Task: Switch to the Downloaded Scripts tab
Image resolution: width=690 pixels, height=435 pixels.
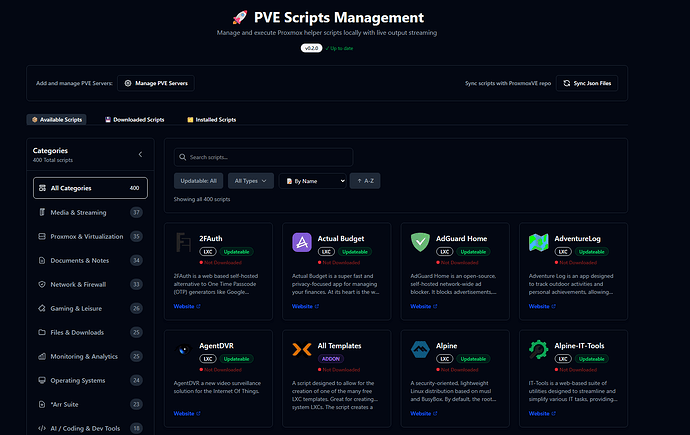Action: coord(134,119)
